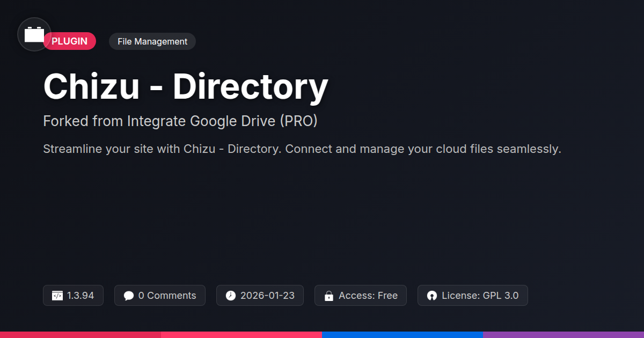644x338 pixels.
Task: Open the File Management category tag
Action: click(152, 41)
